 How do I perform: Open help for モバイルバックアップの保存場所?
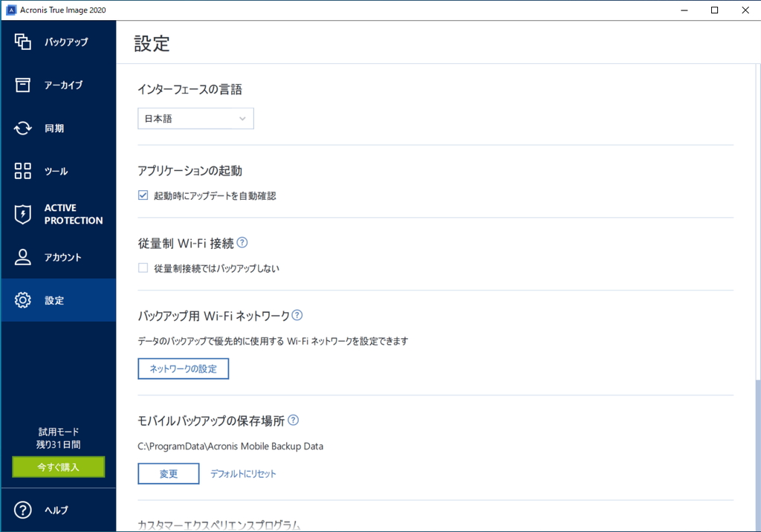point(293,421)
